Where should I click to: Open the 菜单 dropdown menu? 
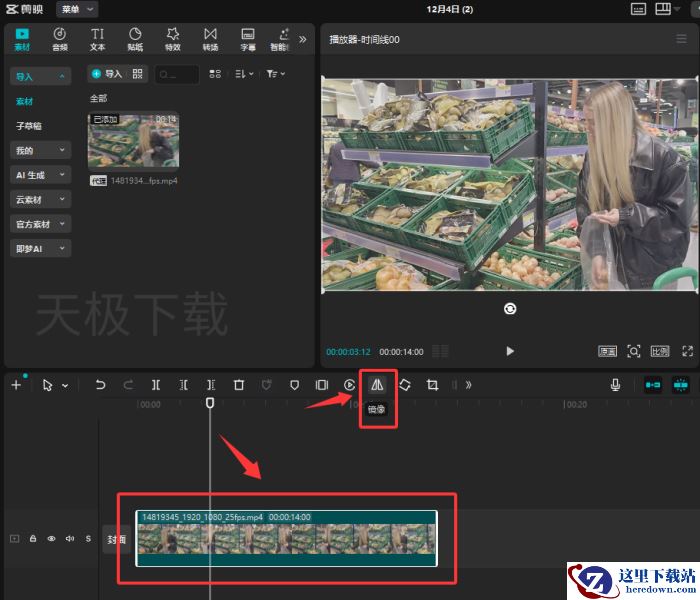pos(77,9)
